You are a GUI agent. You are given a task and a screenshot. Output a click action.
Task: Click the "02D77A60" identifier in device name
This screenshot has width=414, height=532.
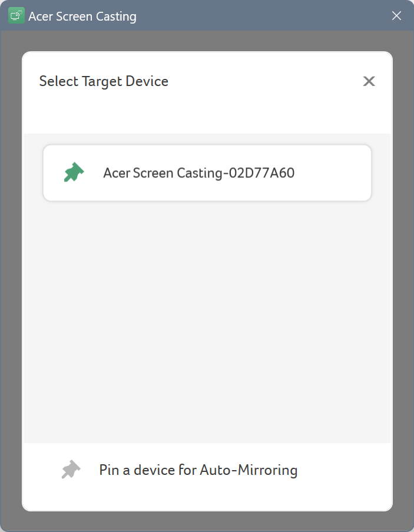coord(261,173)
